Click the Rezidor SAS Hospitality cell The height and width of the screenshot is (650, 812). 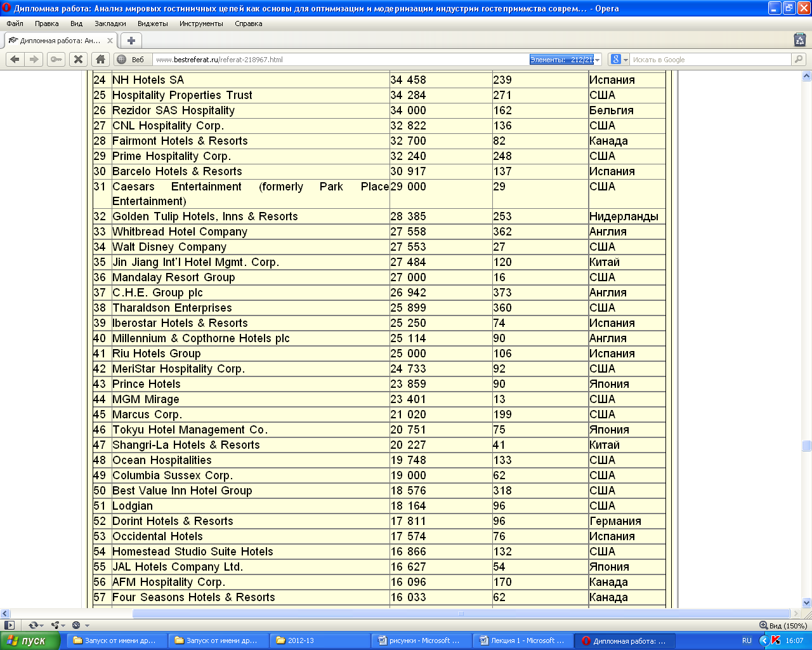(x=250, y=110)
